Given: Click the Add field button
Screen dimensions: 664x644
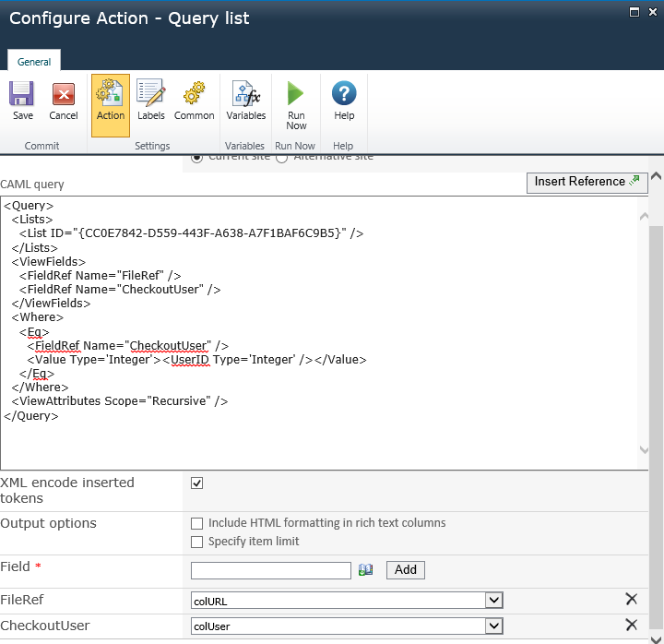Looking at the screenshot, I should pyautogui.click(x=406, y=570).
